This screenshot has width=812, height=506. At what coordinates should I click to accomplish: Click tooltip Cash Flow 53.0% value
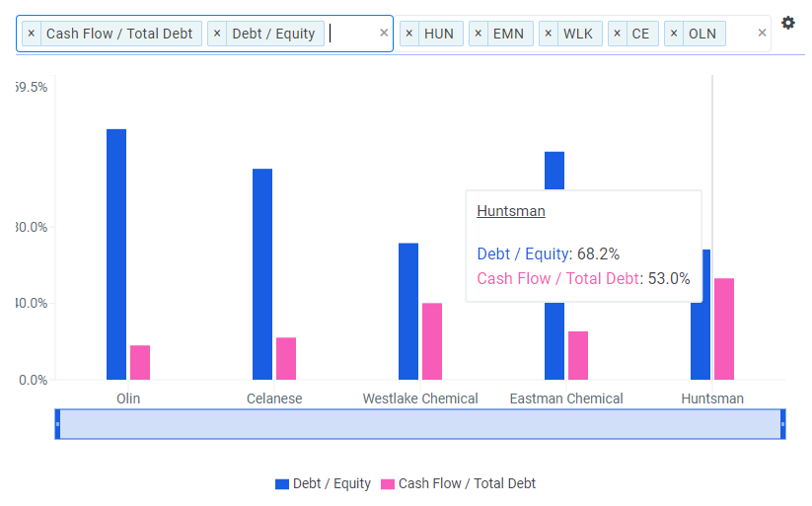[669, 278]
